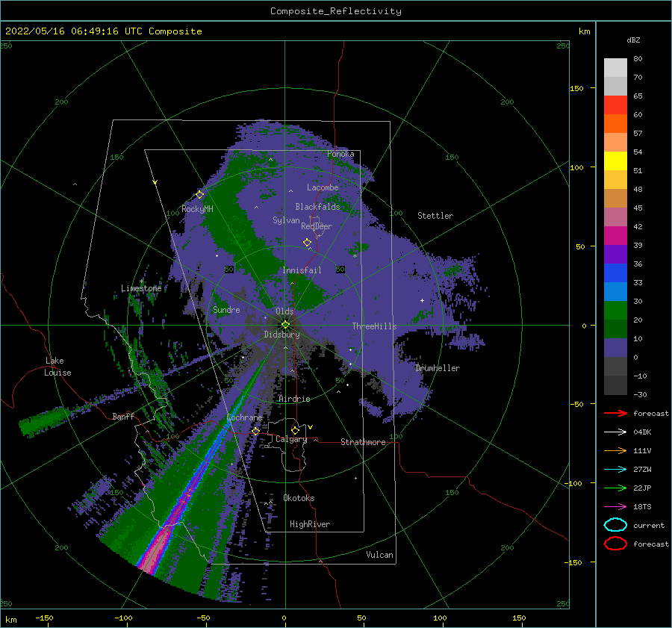Click the -30 dBZ legend value
672x628 pixels.
[640, 394]
